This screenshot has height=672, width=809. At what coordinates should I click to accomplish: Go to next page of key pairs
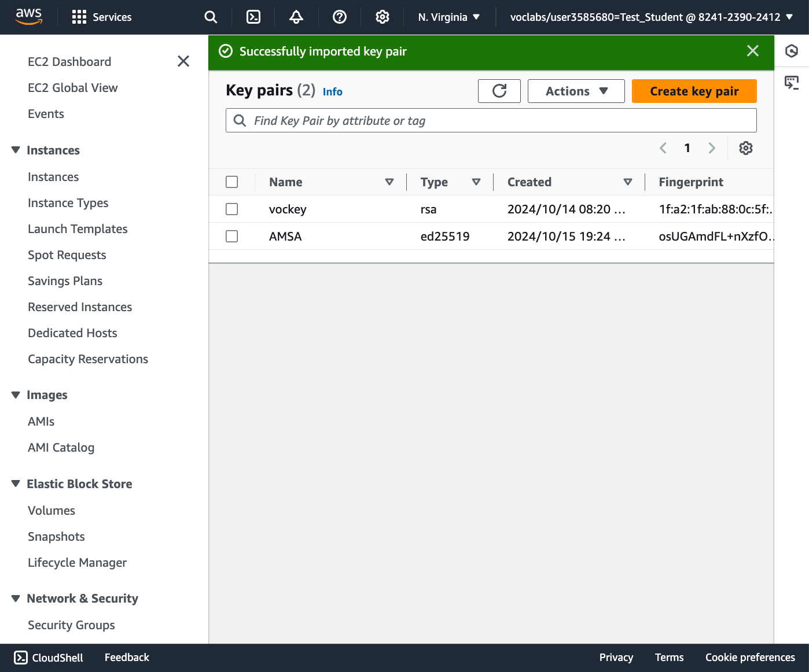(x=712, y=148)
